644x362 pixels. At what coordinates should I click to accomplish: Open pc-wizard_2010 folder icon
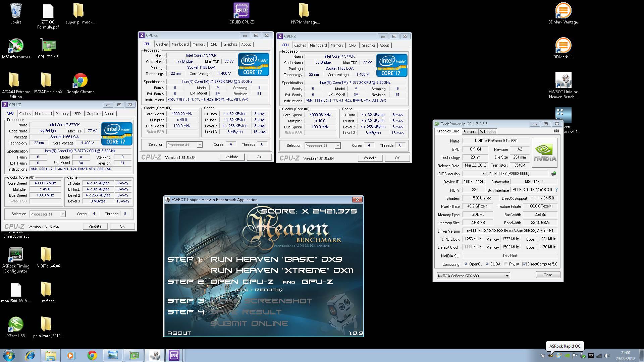click(48, 327)
